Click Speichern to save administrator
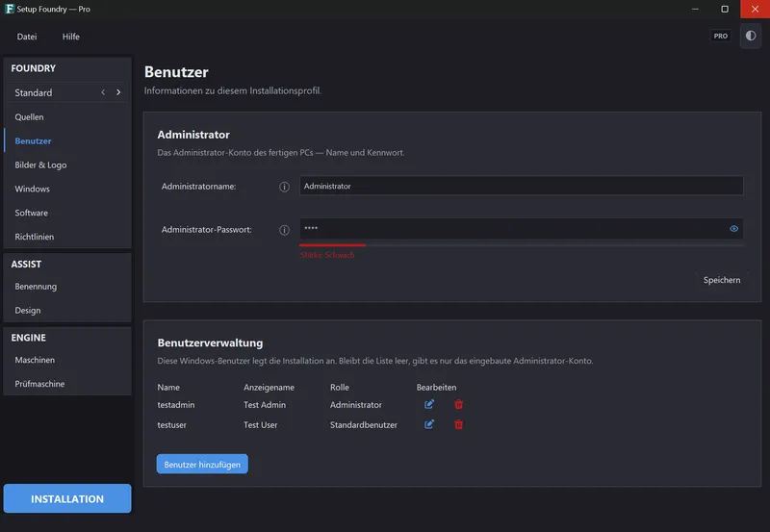The width and height of the screenshot is (770, 532). click(721, 280)
